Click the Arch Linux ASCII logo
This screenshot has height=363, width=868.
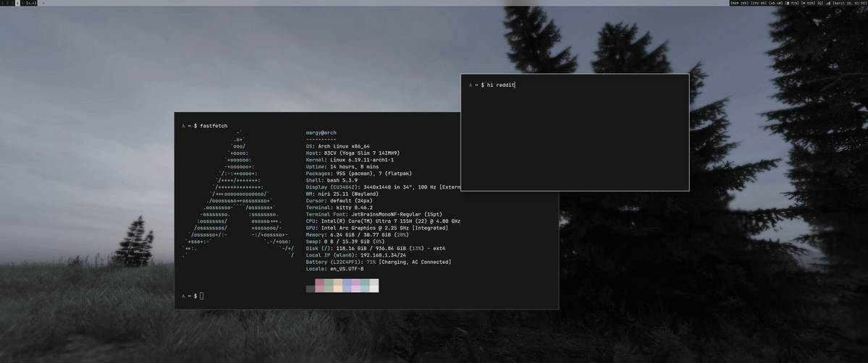coord(238,195)
